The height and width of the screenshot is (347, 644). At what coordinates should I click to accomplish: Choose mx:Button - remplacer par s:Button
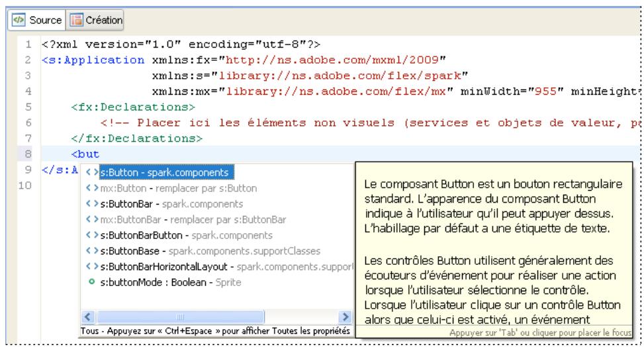point(178,188)
